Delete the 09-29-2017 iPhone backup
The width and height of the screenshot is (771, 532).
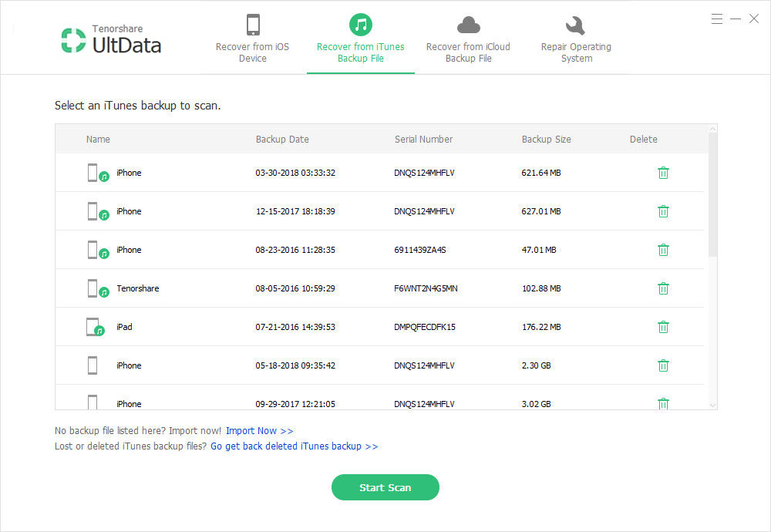[663, 403]
